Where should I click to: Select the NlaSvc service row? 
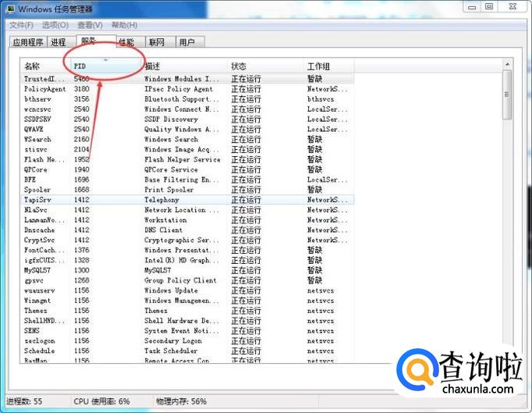(x=187, y=210)
